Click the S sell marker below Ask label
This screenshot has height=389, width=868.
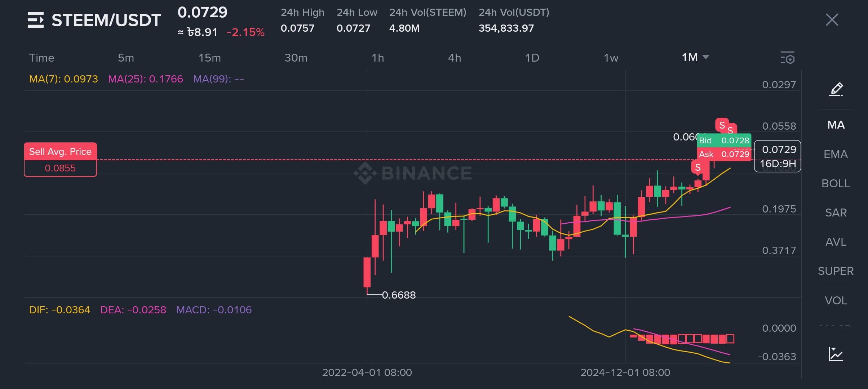click(697, 167)
